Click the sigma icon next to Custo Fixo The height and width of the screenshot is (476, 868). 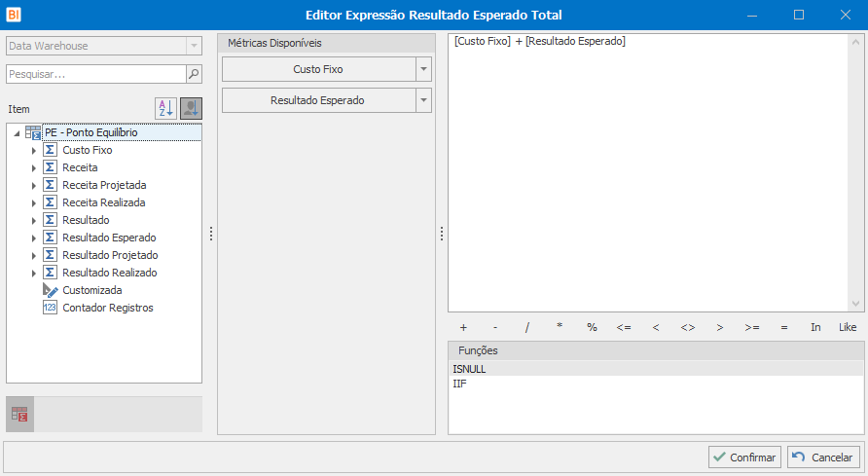pos(50,150)
